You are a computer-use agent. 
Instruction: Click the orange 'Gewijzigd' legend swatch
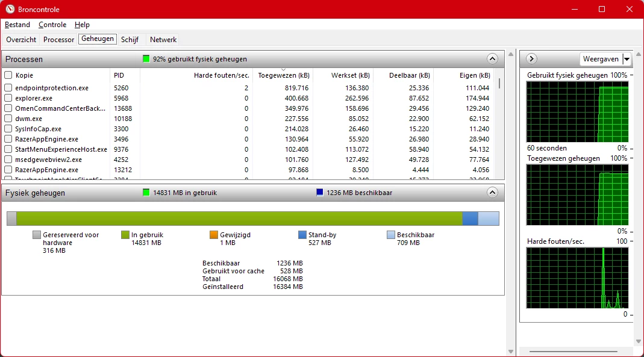click(x=214, y=235)
